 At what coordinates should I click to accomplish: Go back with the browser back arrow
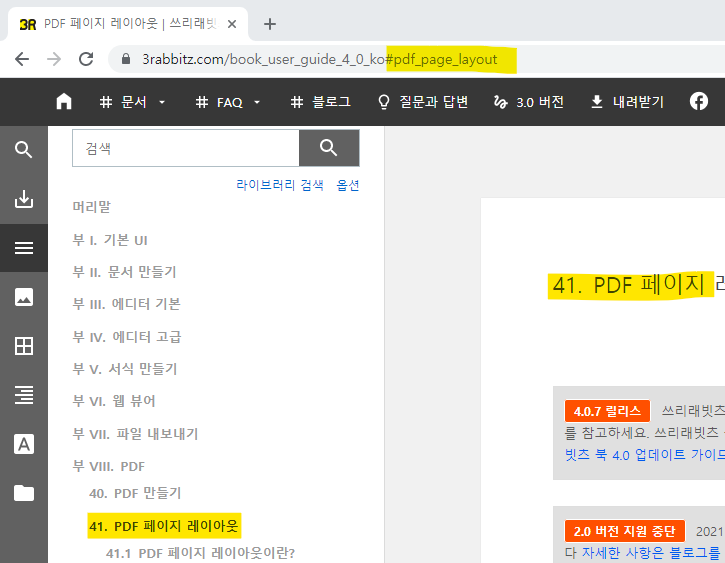(x=22, y=59)
